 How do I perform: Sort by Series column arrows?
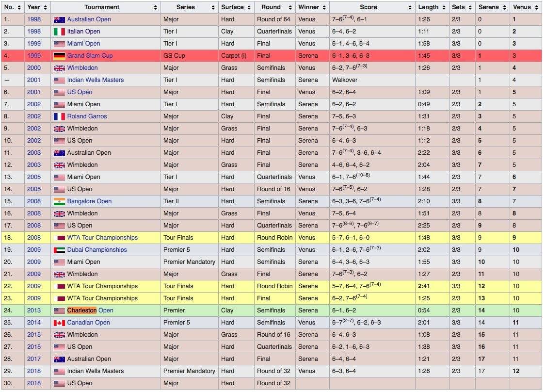click(x=213, y=7)
